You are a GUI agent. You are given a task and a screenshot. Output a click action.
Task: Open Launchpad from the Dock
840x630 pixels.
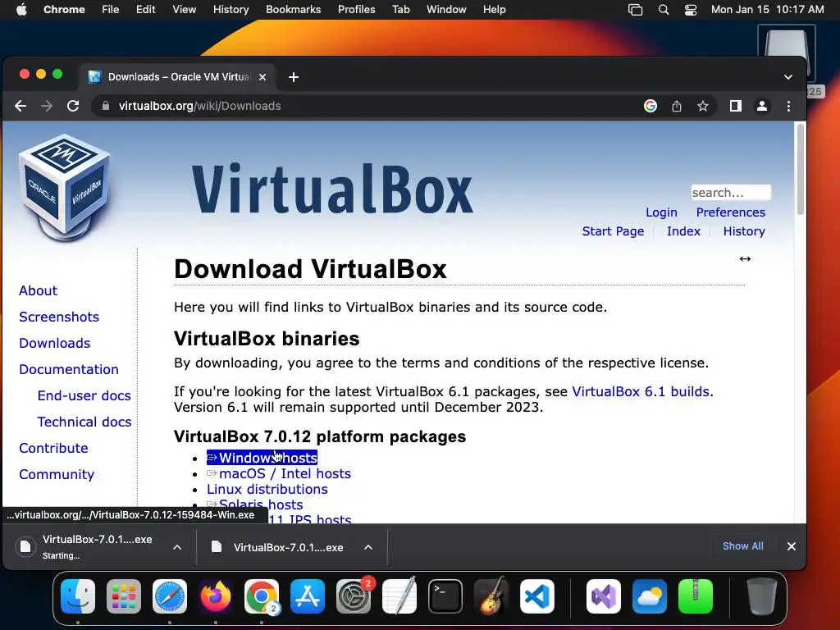(x=124, y=596)
